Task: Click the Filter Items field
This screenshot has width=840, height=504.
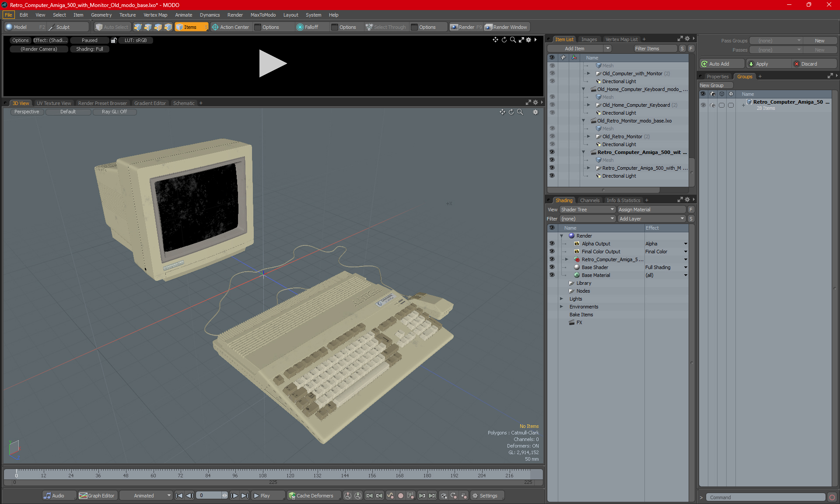Action: click(x=655, y=49)
